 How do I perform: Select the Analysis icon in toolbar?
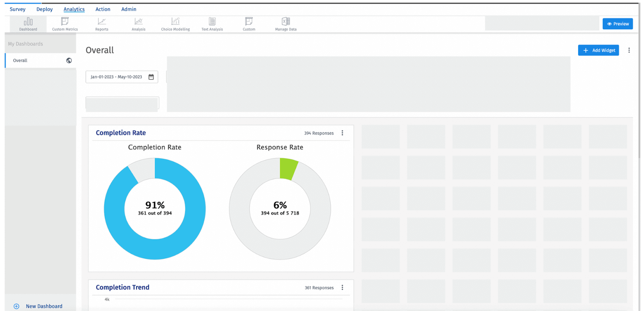[x=138, y=22]
